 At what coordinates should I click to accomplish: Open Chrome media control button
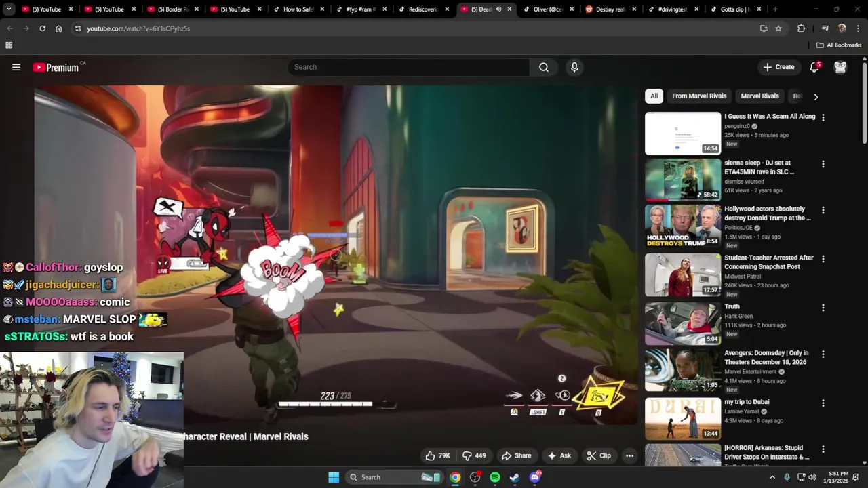pyautogui.click(x=825, y=28)
